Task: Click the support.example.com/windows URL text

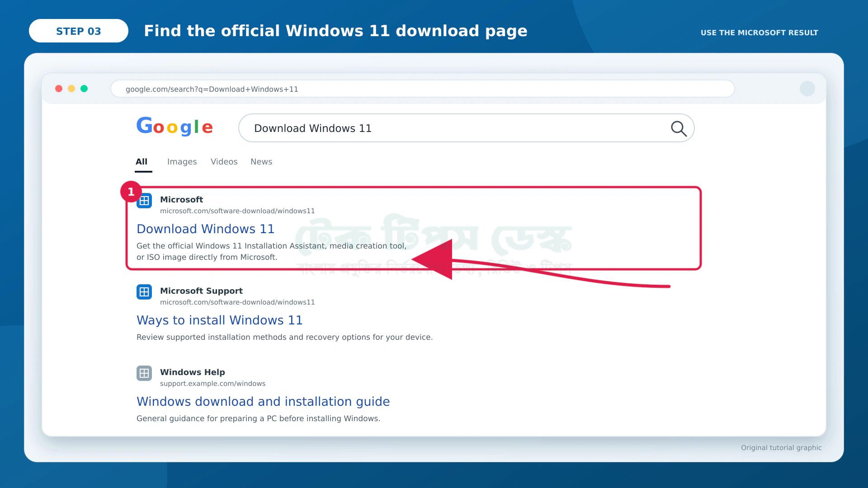Action: click(213, 384)
